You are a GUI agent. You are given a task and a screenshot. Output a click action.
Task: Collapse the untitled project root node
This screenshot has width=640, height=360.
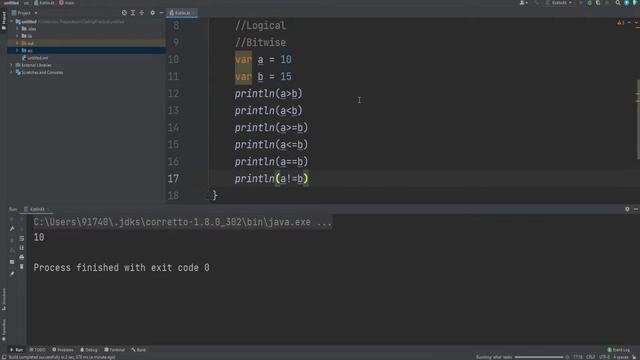click(x=12, y=22)
